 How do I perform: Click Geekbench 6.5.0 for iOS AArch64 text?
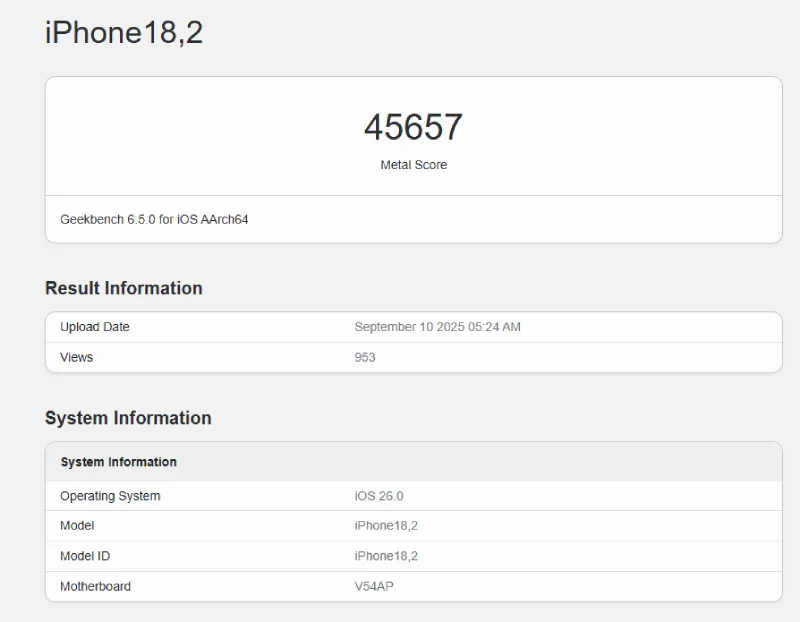click(154, 219)
